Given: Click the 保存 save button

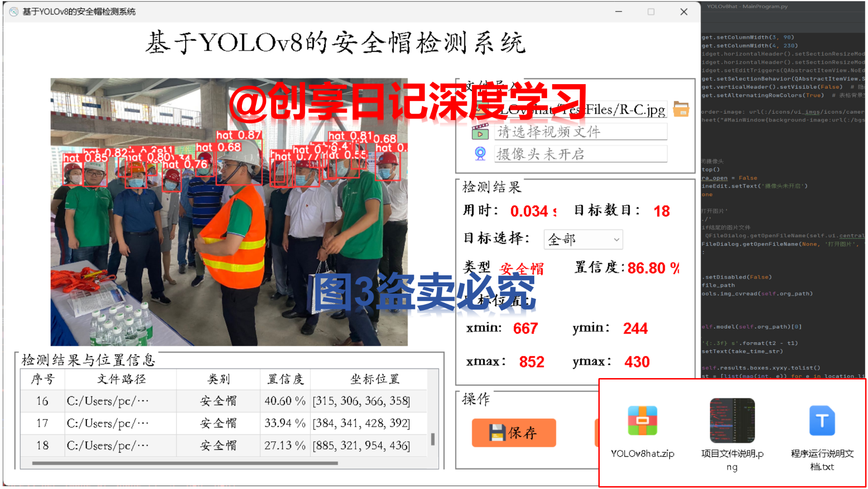Looking at the screenshot, I should pyautogui.click(x=513, y=433).
